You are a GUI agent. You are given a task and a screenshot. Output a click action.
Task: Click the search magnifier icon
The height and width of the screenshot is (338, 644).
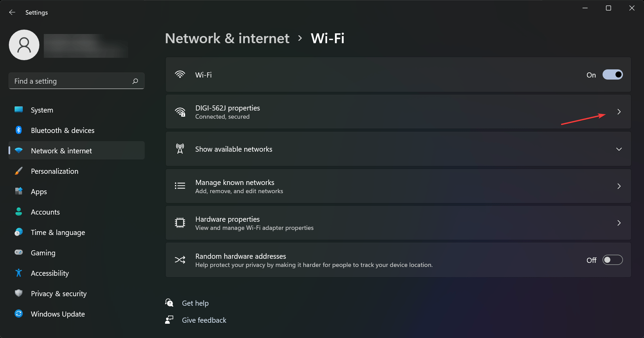tap(135, 81)
